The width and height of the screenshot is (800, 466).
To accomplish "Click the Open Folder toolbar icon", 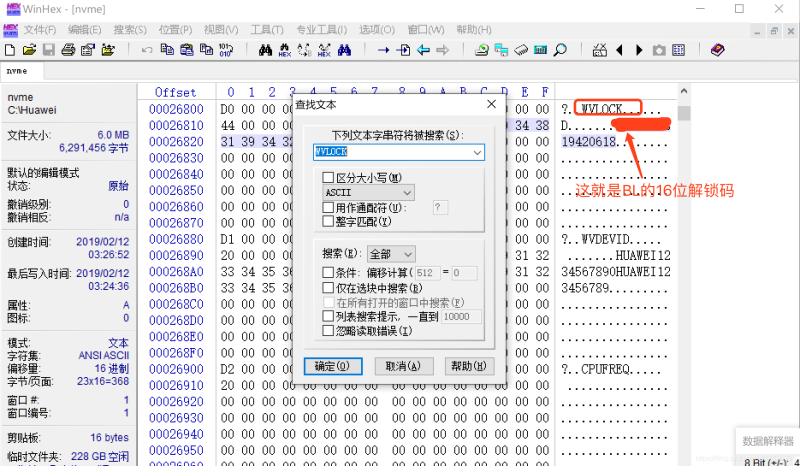I will click(108, 50).
